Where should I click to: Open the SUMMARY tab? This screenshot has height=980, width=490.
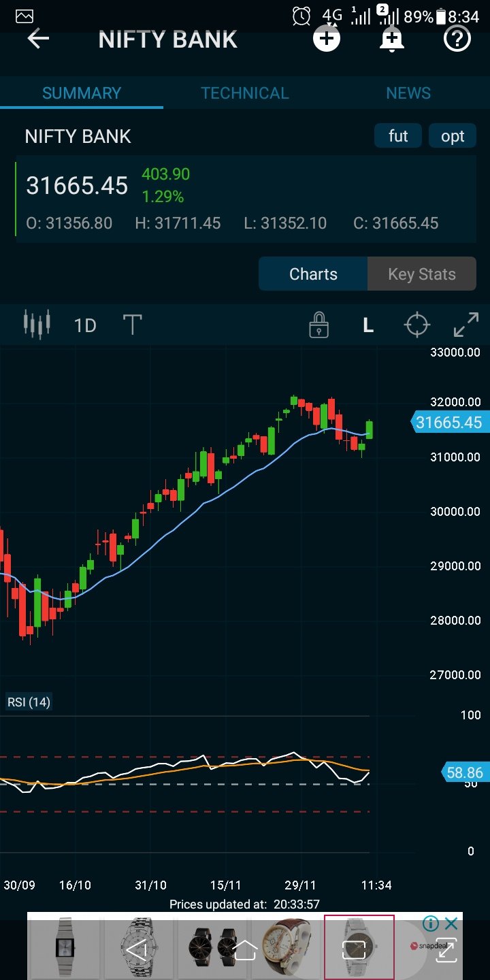(x=82, y=93)
